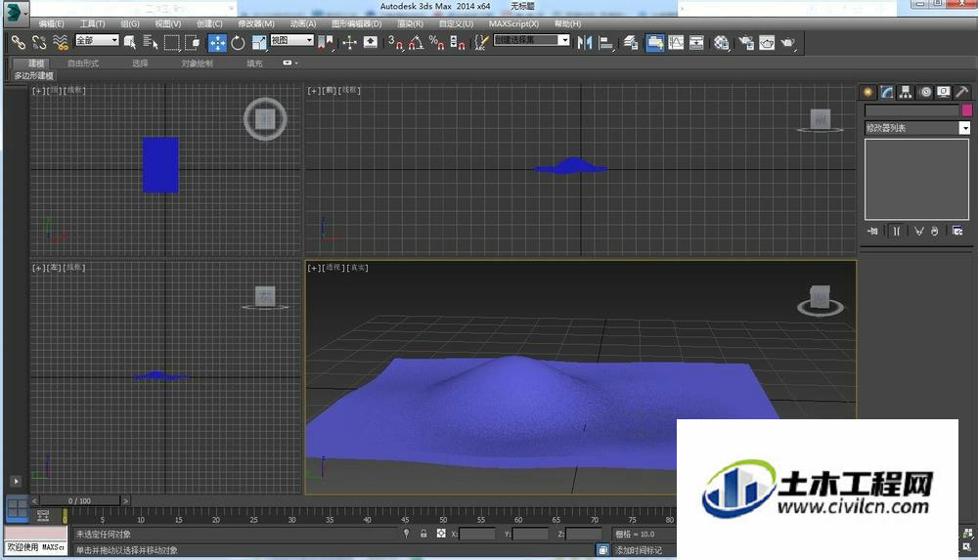
Task: Switch to the 填充 ribbon tab
Action: (x=254, y=63)
